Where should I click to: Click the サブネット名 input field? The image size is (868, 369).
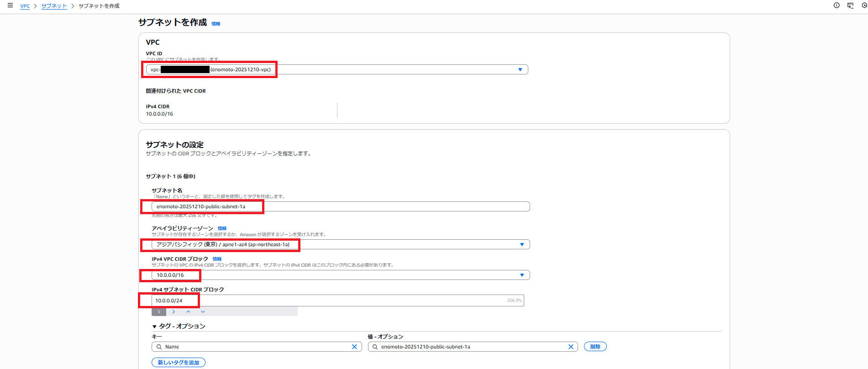coord(340,206)
